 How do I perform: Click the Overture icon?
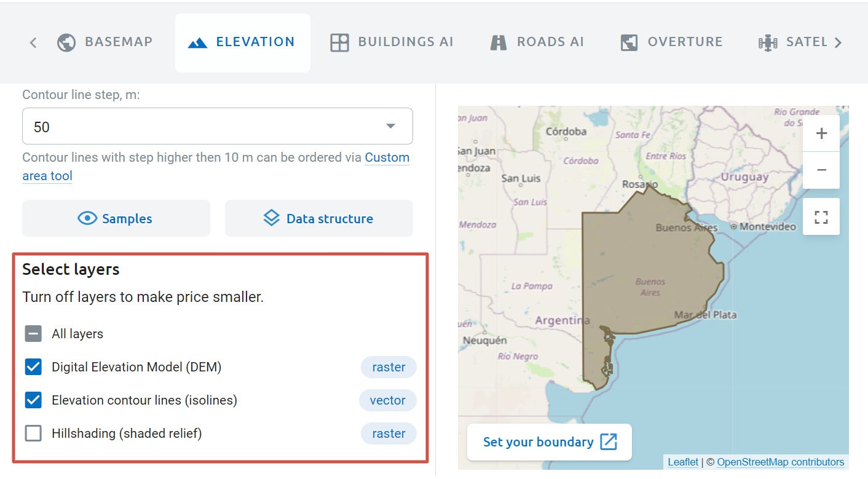[629, 42]
